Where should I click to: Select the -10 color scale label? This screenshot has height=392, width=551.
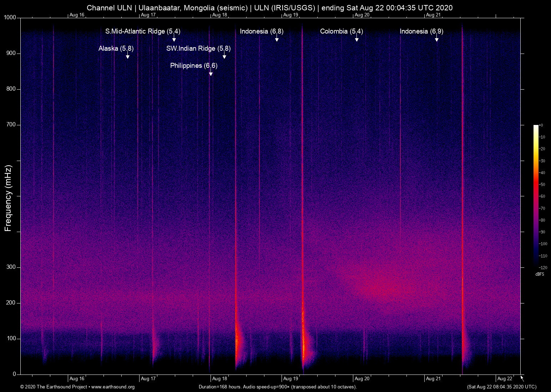click(542, 137)
